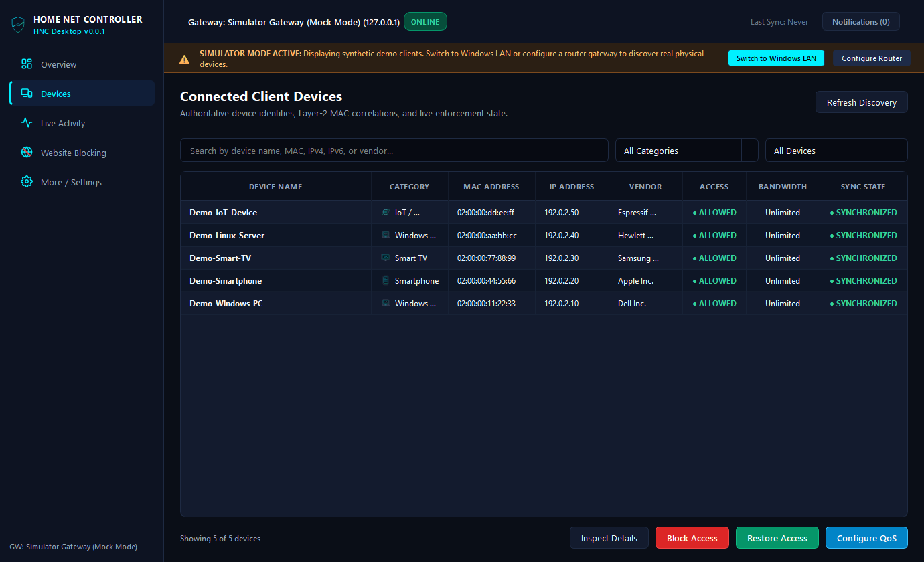This screenshot has height=562, width=924.
Task: Click SYNCHRONIZED state for Demo-Windows-PC
Action: tap(864, 304)
